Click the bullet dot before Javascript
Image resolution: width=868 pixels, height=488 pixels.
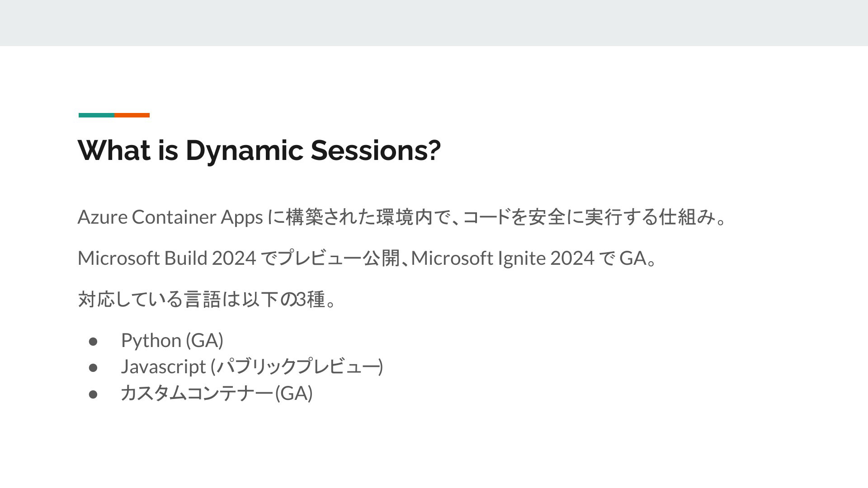tap(93, 367)
